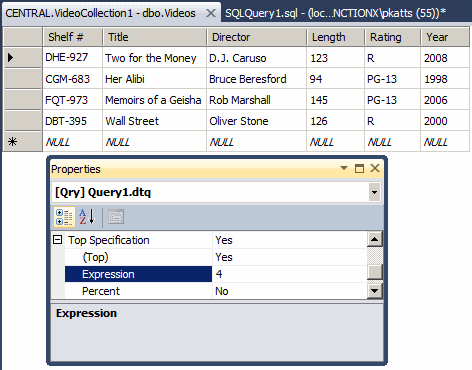Click the length cell 94
This screenshot has height=370, width=472.
[x=336, y=79]
